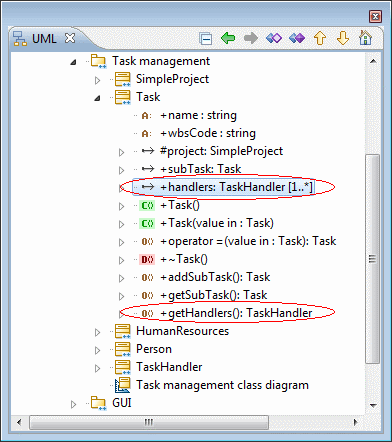The width and height of the screenshot is (392, 442).
Task: Click the constructor icon of Task(value in : Task)
Action: [147, 223]
